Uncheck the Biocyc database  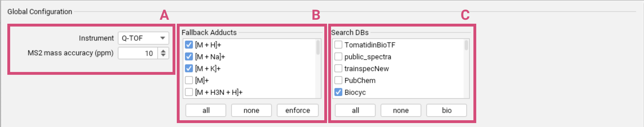[338, 92]
